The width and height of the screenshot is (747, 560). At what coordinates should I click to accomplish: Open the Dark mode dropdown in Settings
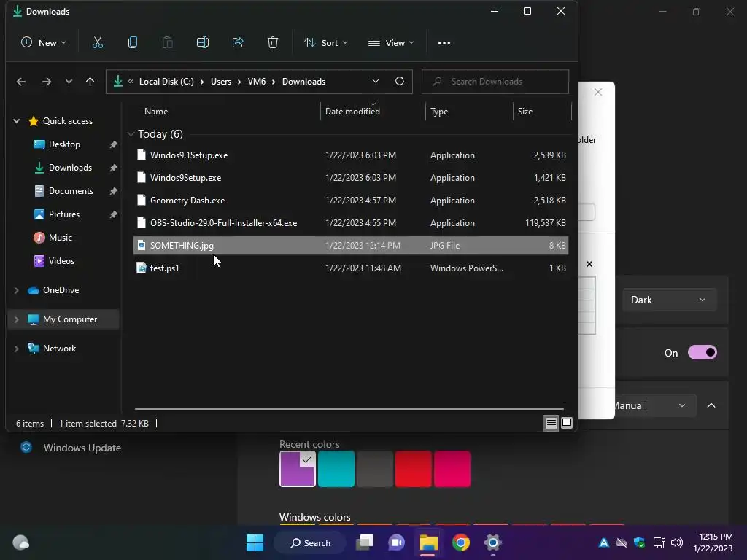(669, 300)
